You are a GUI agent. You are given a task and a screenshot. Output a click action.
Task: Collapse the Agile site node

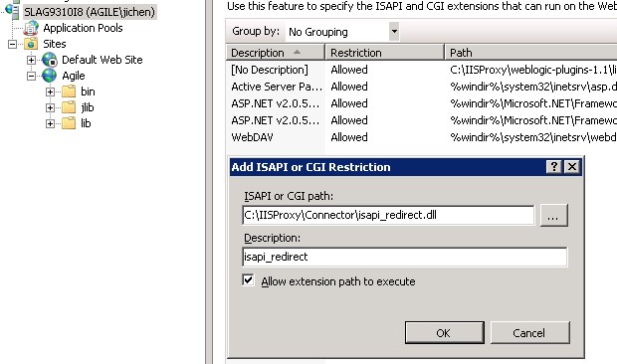tap(31, 76)
